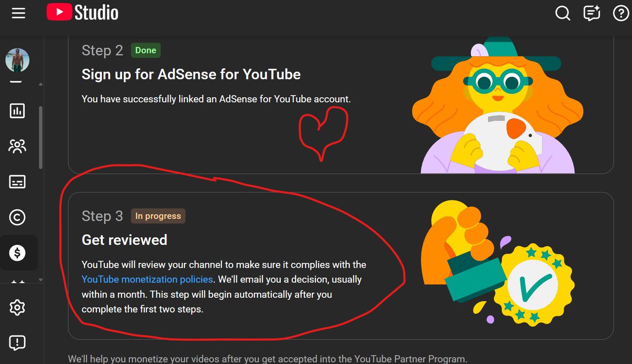Click the "Sign up for AdSense for YouTube" heading
Image resolution: width=632 pixels, height=364 pixels.
[x=191, y=75]
